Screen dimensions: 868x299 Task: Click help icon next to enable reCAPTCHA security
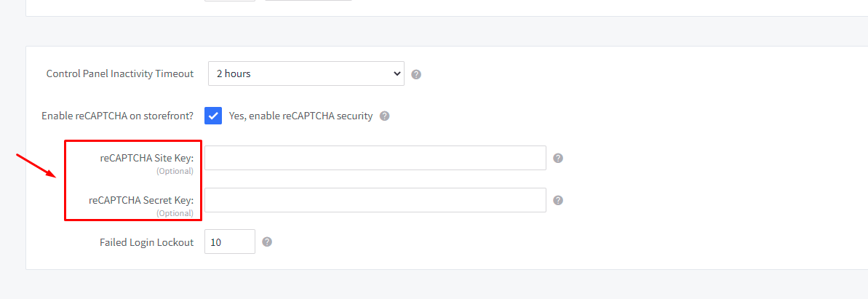(x=385, y=116)
